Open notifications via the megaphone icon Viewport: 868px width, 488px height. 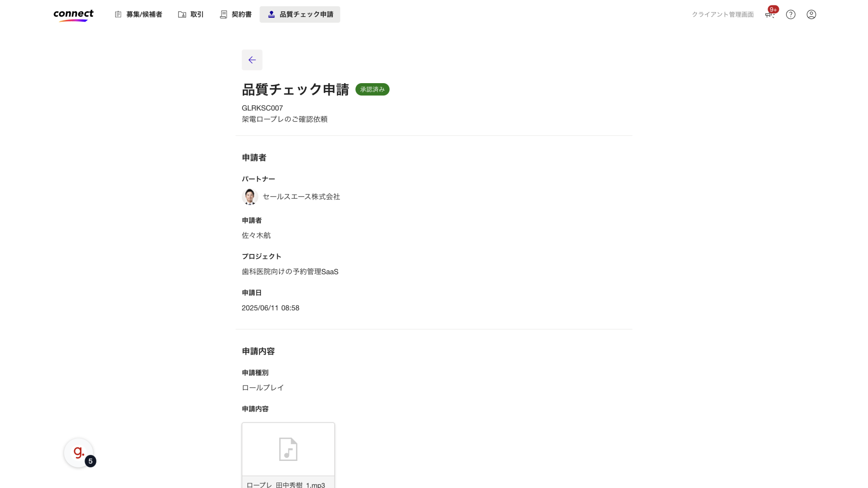769,14
